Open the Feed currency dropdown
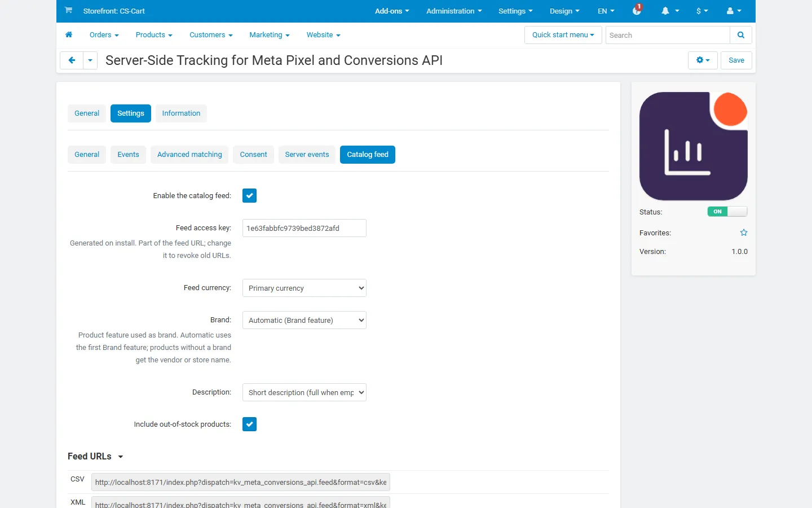Image resolution: width=812 pixels, height=508 pixels. pyautogui.click(x=304, y=288)
